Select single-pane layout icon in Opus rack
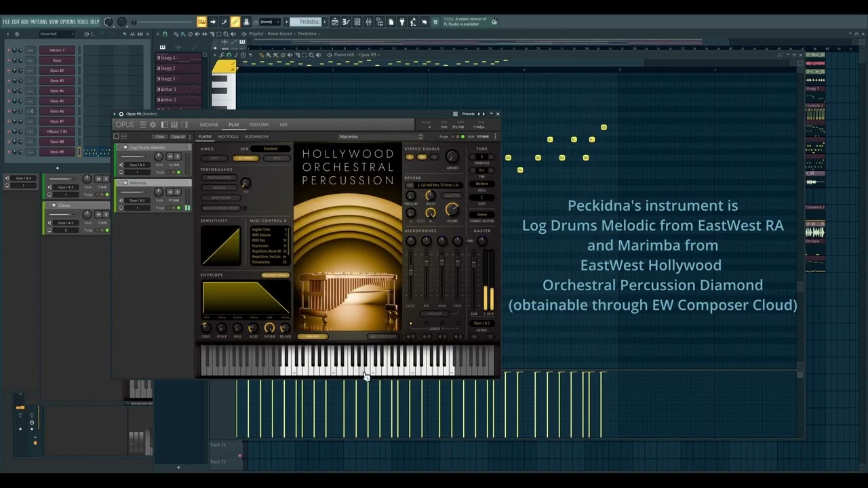Image resolution: width=868 pixels, height=488 pixels. (116, 136)
